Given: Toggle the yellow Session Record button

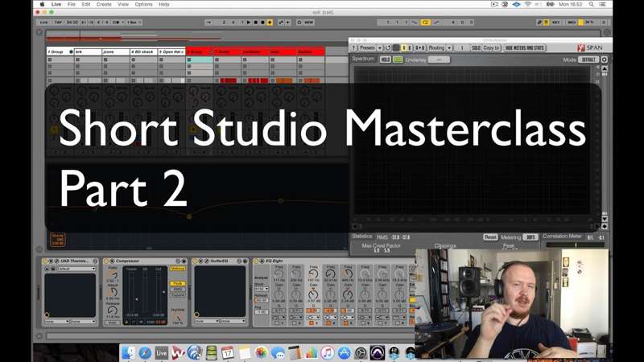Looking at the screenshot, I should tap(270, 23).
